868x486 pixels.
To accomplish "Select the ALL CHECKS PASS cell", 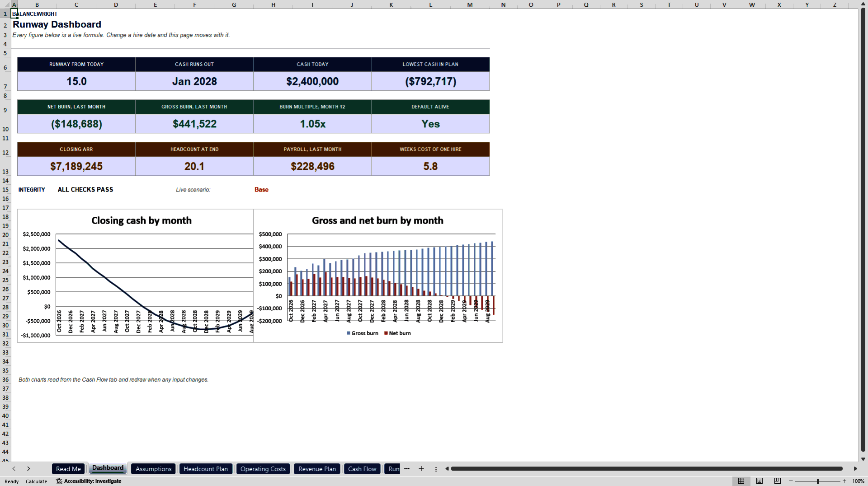I will [85, 190].
